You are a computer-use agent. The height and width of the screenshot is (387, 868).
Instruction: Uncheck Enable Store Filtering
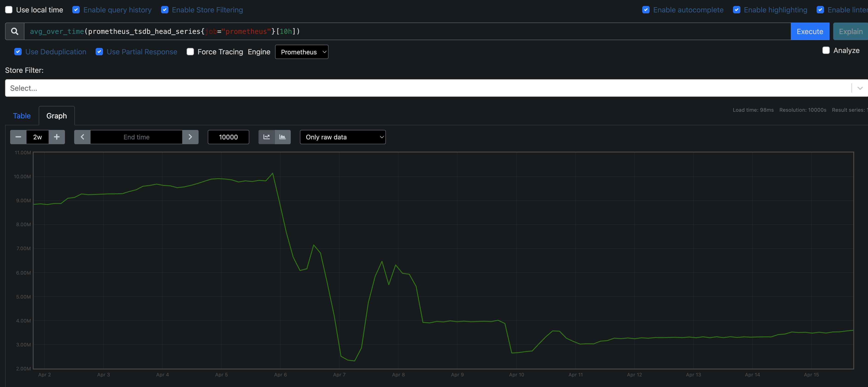click(x=165, y=10)
